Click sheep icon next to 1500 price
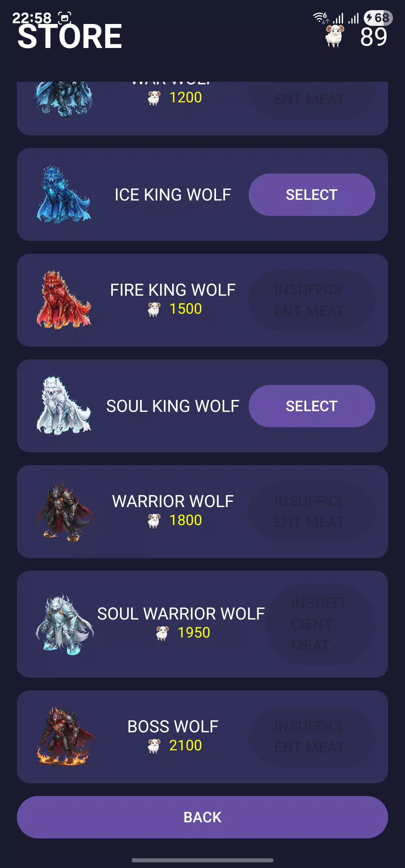The image size is (405, 868). [x=154, y=309]
